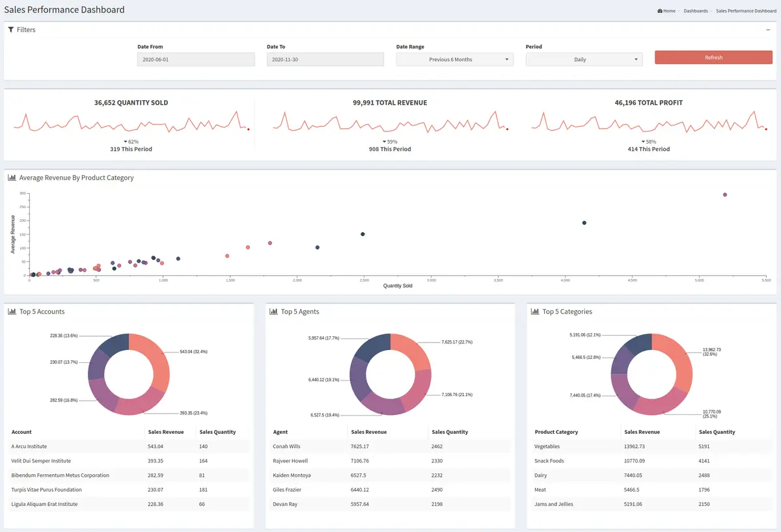
Task: Select the Dairy category row
Action: [x=652, y=475]
